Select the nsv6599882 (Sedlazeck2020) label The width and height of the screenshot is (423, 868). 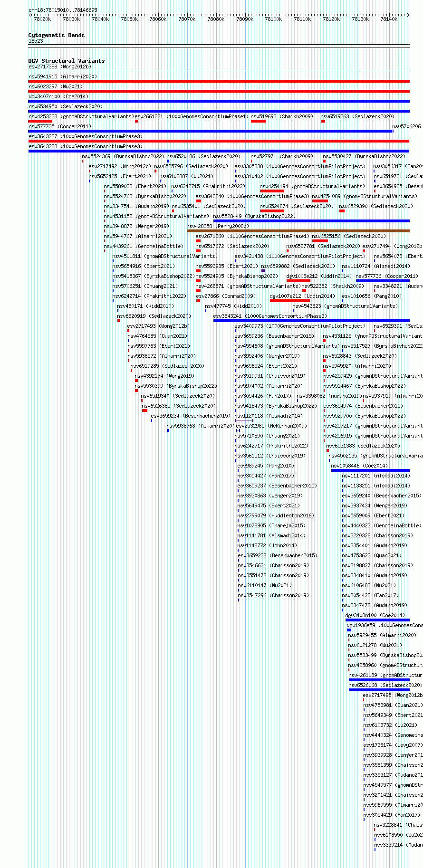coord(298,267)
